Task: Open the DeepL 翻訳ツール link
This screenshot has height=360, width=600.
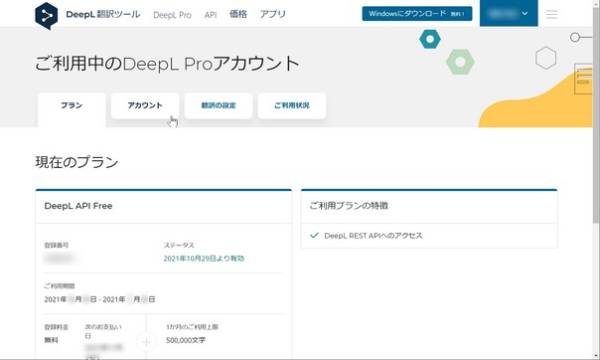Action: tap(103, 15)
